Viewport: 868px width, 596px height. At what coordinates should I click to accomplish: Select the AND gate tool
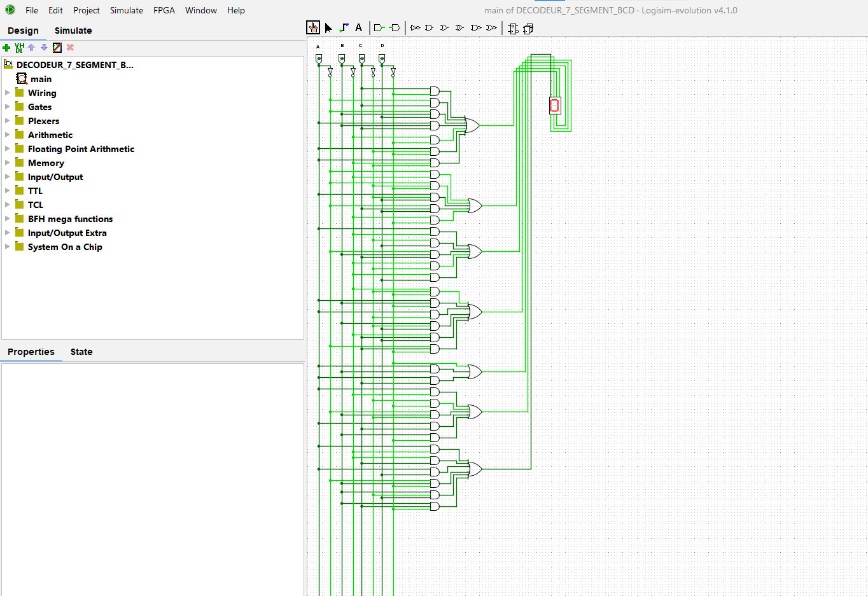tap(430, 28)
